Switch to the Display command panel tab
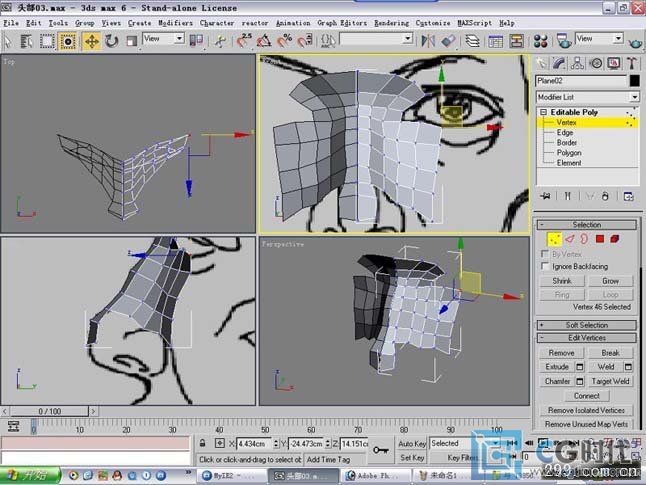This screenshot has height=485, width=646. [x=614, y=63]
